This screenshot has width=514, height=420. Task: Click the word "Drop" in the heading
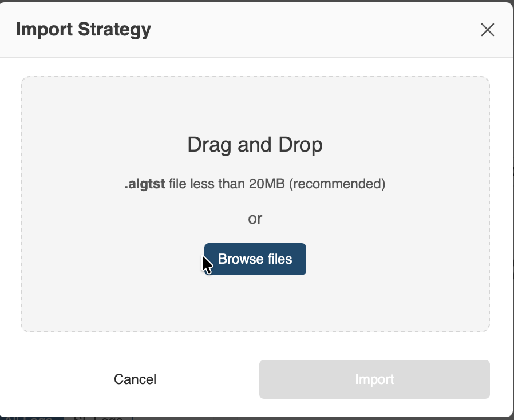tap(300, 145)
